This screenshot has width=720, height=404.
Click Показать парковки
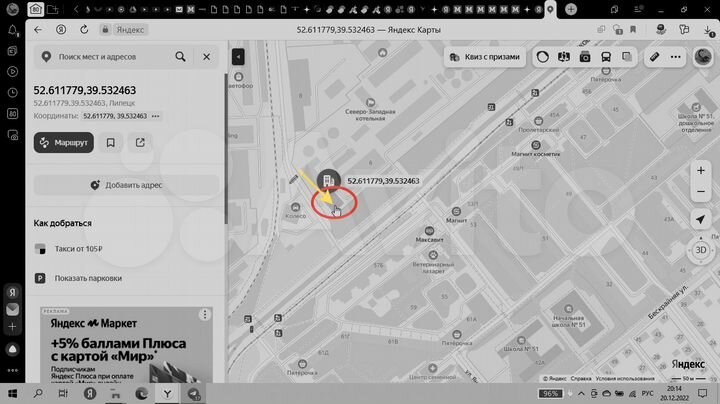[x=88, y=278]
